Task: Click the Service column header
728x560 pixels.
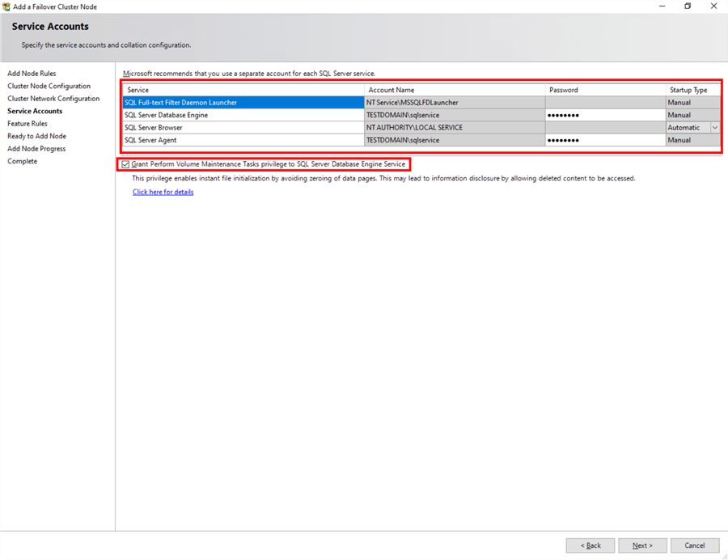Action: (243, 90)
